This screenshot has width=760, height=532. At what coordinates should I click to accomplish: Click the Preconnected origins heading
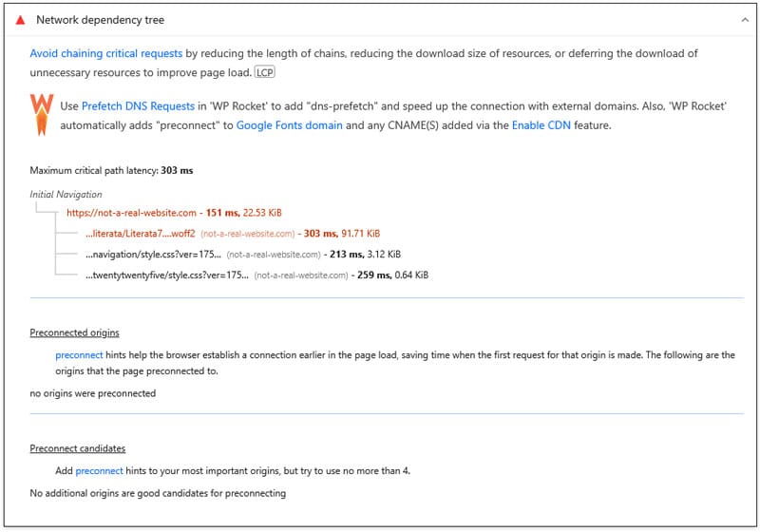[x=75, y=332]
